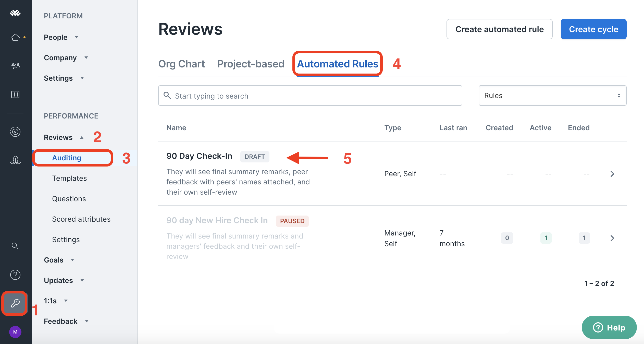The height and width of the screenshot is (344, 644).
Task: Click the sidebar search magnifier icon
Action: click(x=15, y=246)
